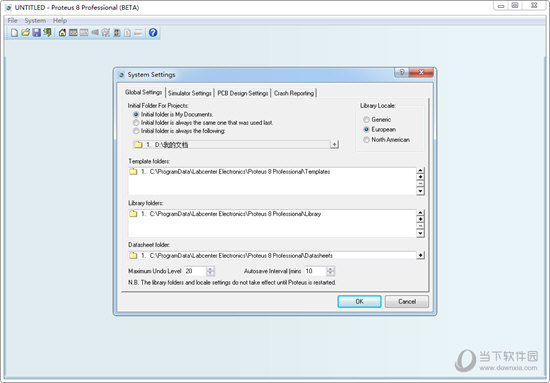Click the folder icon in Datasheet folder row
550x383 pixels.
coord(133,255)
